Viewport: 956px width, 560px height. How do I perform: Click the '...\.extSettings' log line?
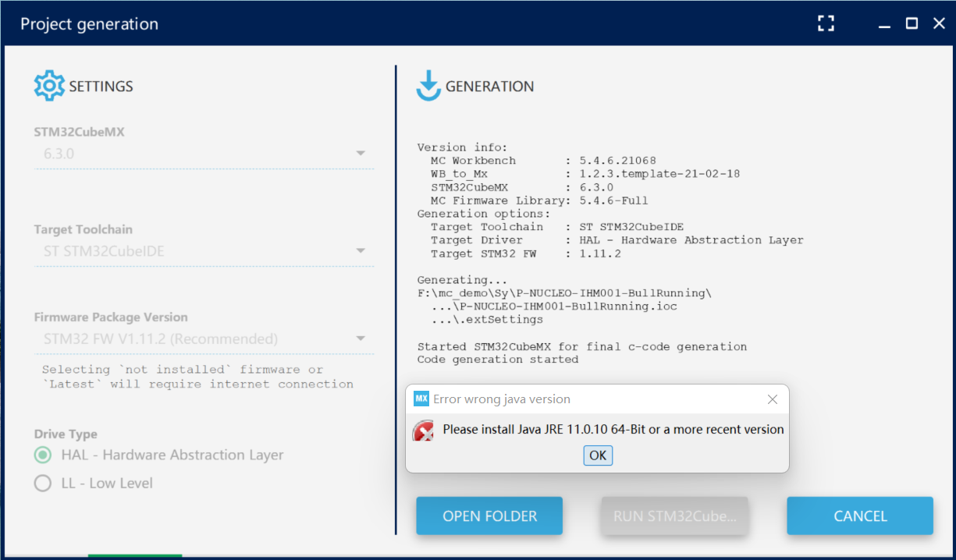(x=487, y=320)
